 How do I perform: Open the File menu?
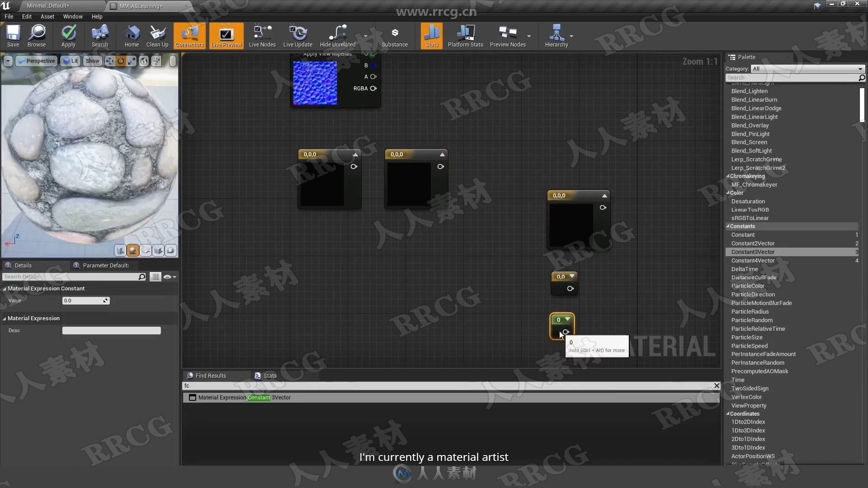[x=9, y=16]
